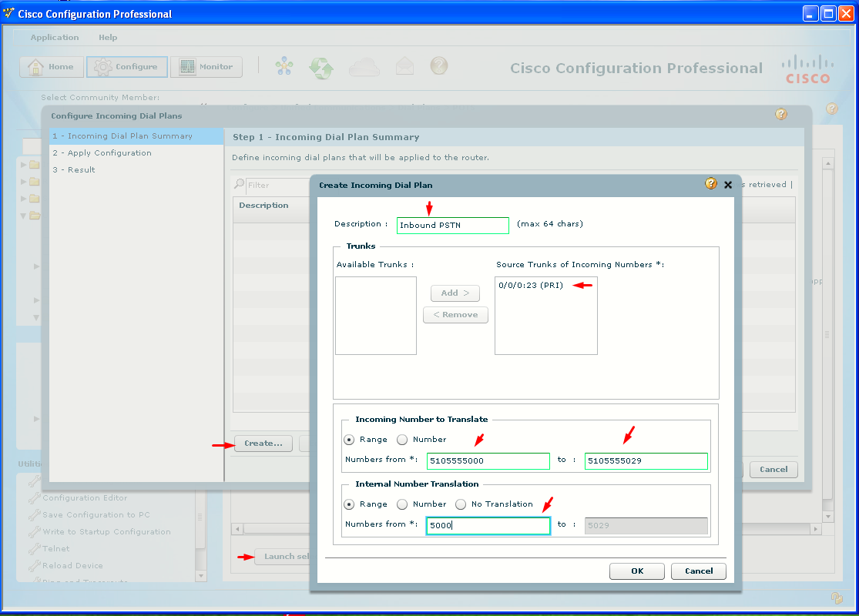Image resolution: width=859 pixels, height=616 pixels.
Task: Click the Filter input field
Action: point(278,185)
